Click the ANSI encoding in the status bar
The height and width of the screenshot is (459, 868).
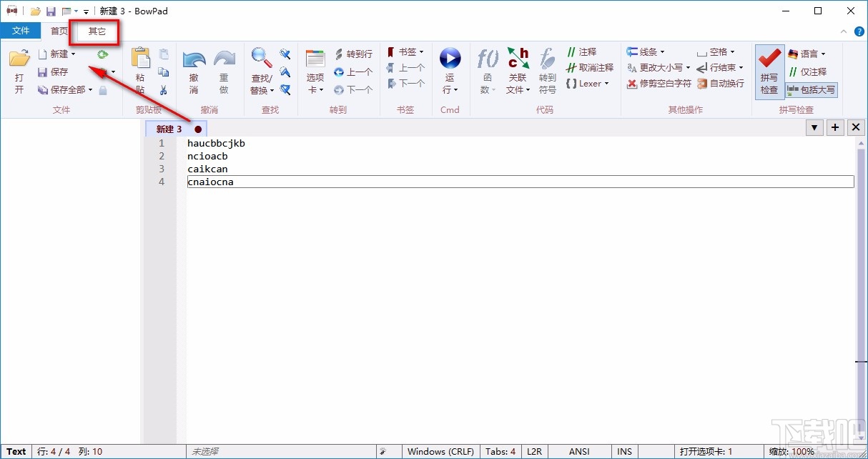click(x=579, y=451)
